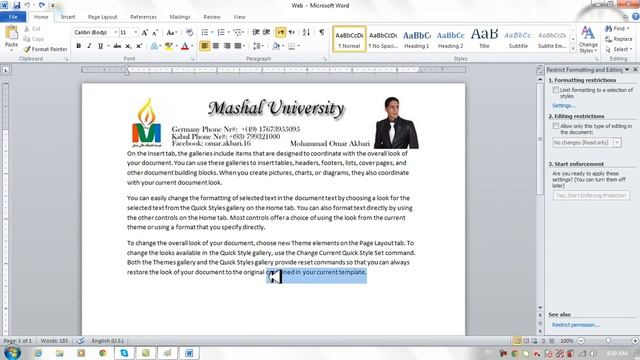Open line spacing dropdown
Screen dimensions: 640x360
(258, 46)
